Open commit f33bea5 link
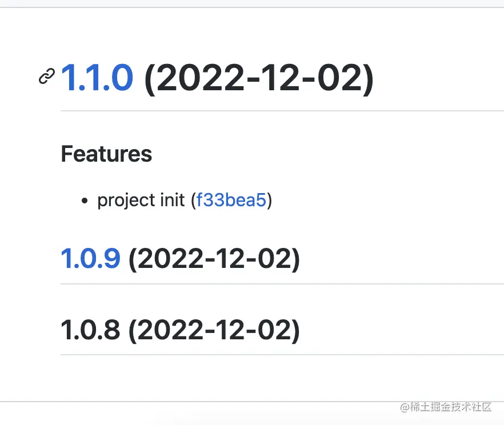Image resolution: width=504 pixels, height=425 pixels. click(231, 200)
